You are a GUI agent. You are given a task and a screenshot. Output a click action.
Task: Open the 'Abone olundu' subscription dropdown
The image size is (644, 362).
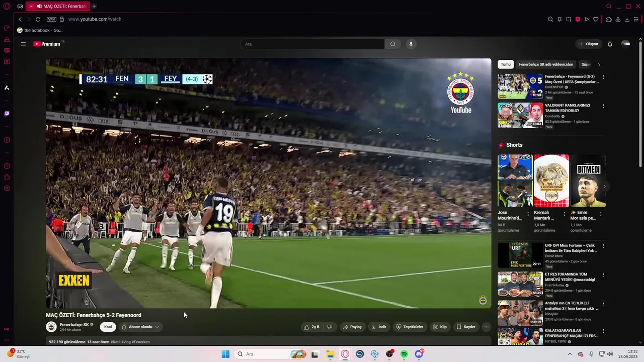(x=140, y=327)
